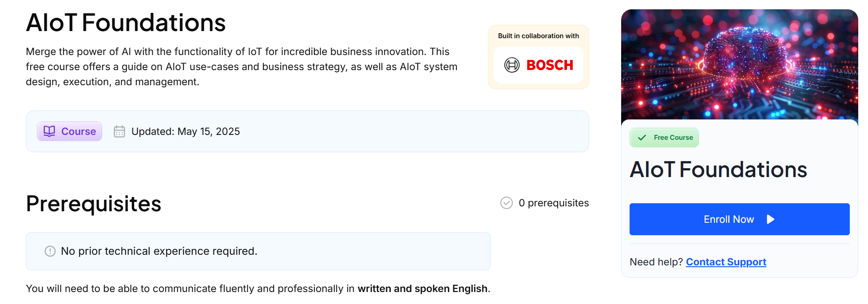Viewport: 868px width, 304px height.
Task: Click the Built in collaboration with label
Action: [x=538, y=36]
